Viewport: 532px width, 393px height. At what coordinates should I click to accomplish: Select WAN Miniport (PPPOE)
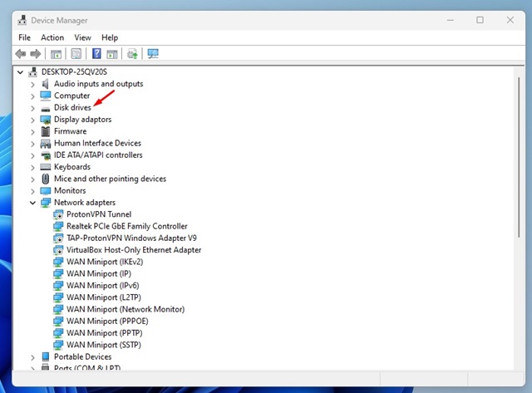point(107,321)
